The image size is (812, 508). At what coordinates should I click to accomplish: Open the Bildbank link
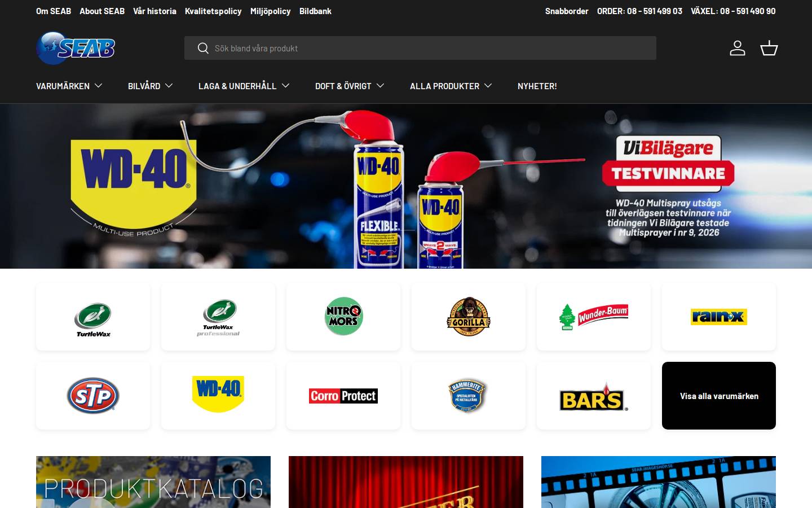315,11
